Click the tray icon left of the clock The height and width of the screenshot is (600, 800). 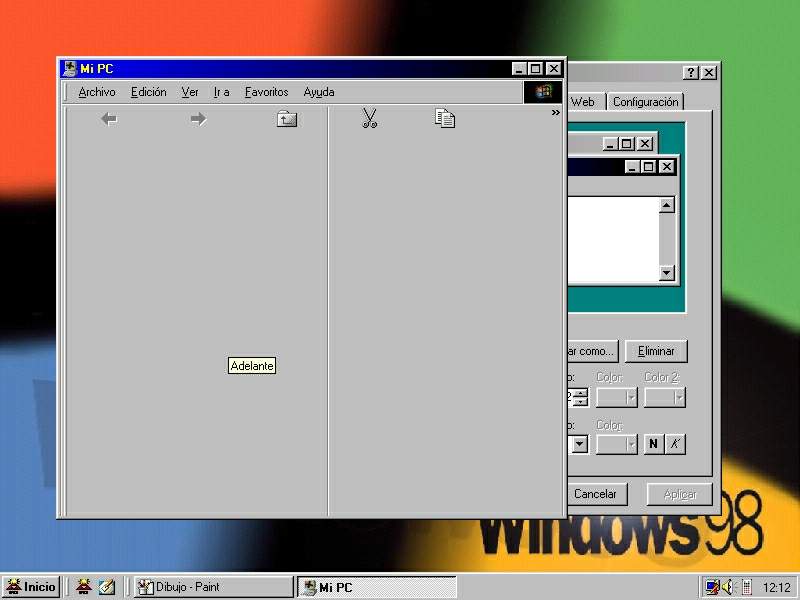746,587
